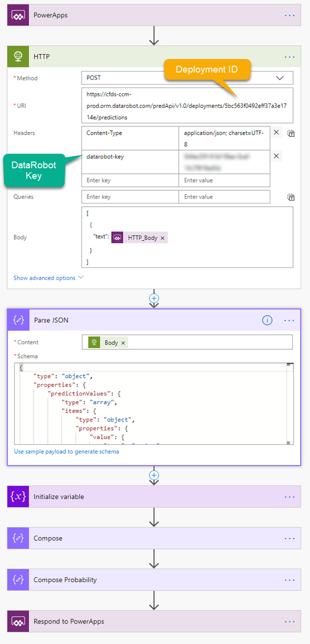Click Headers empty 'Enter key' field
The height and width of the screenshot is (644, 310).
tap(130, 180)
